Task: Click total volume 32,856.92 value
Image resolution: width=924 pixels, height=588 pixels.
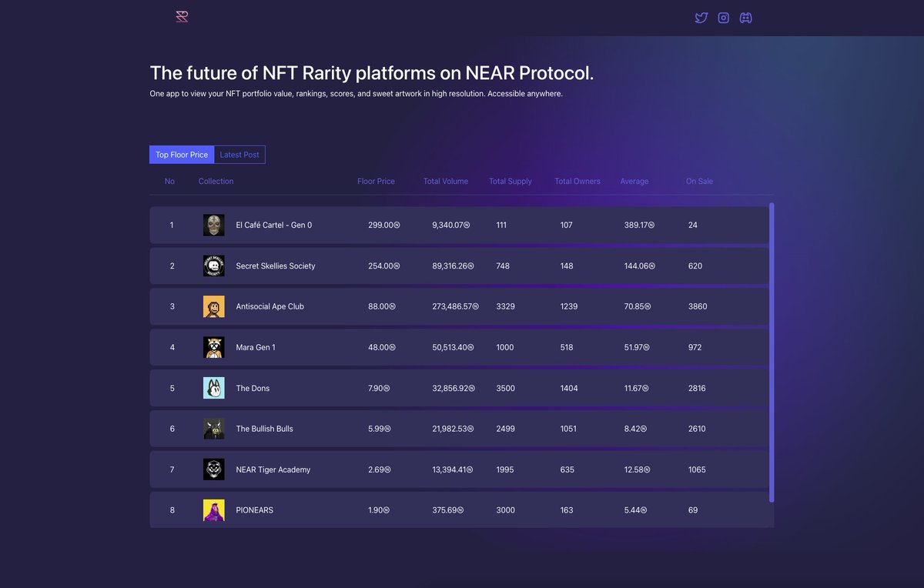Action: [x=454, y=388]
